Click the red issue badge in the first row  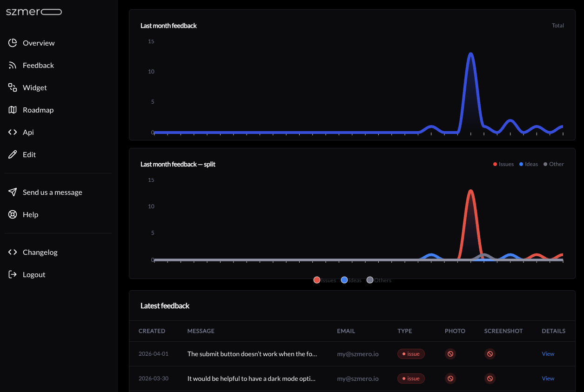click(411, 354)
